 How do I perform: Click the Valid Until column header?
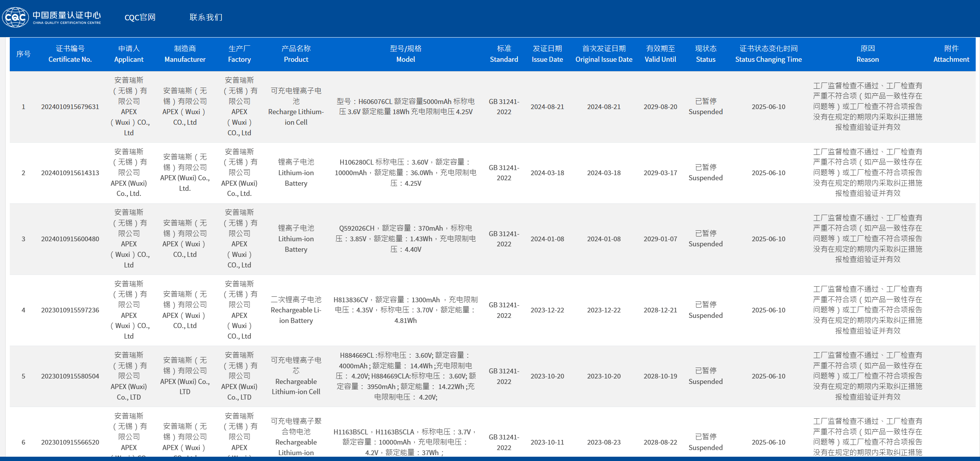point(660,54)
